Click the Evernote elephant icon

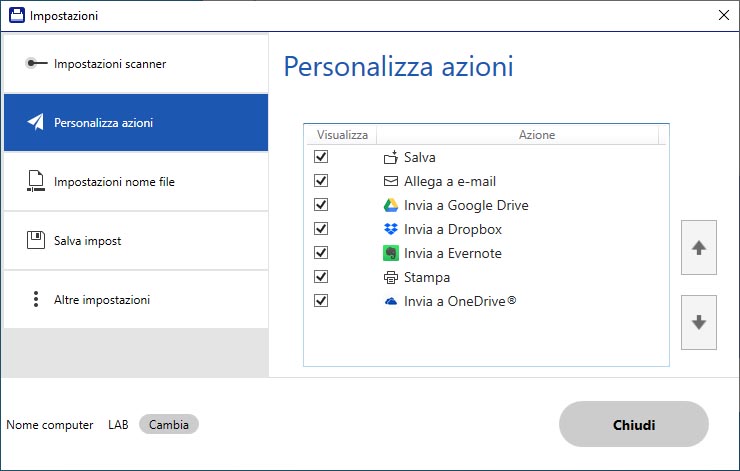tap(391, 253)
